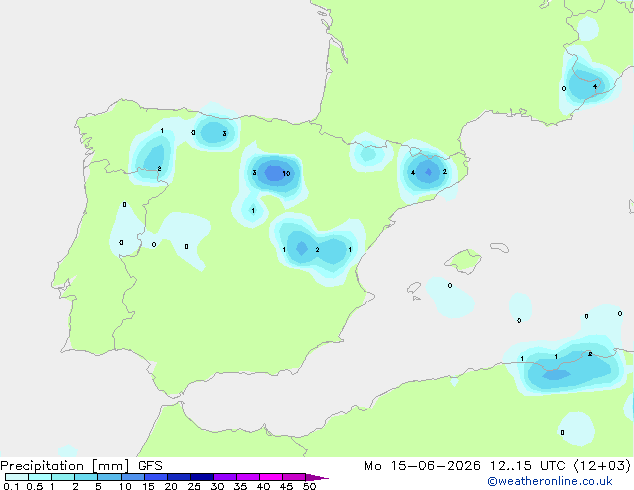Click the 35–40 mm legend color swatch
Viewport: 634px width, 490px height.
(248, 477)
